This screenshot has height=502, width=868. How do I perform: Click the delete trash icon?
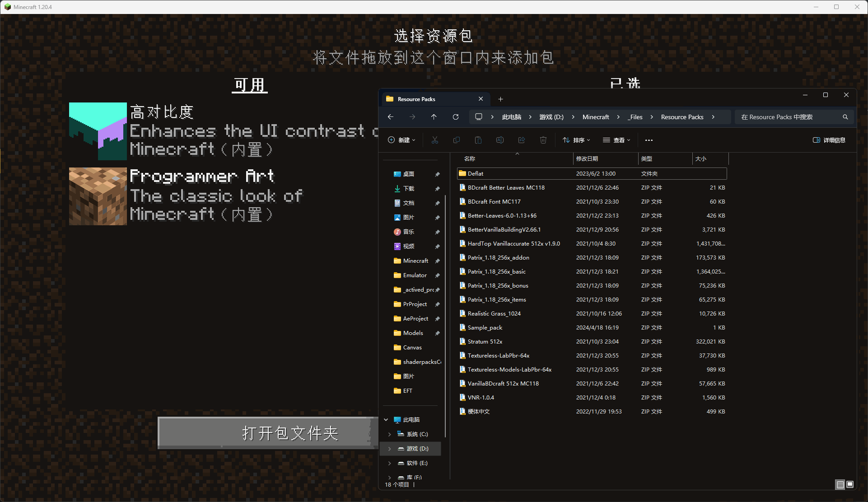543,140
